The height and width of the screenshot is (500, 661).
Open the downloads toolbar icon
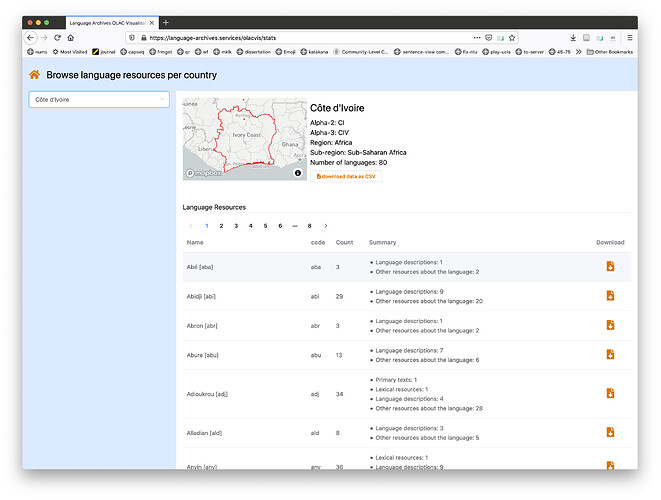(x=573, y=38)
